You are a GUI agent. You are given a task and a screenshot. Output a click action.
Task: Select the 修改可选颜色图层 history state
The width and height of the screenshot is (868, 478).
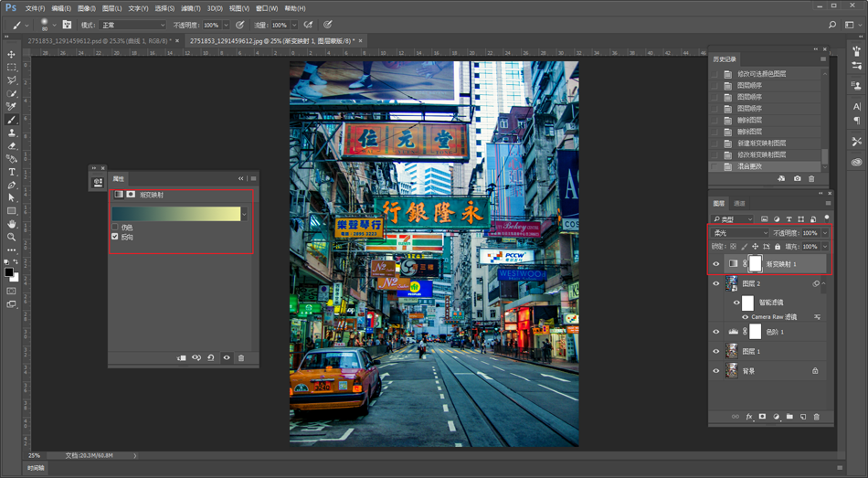pyautogui.click(x=761, y=74)
